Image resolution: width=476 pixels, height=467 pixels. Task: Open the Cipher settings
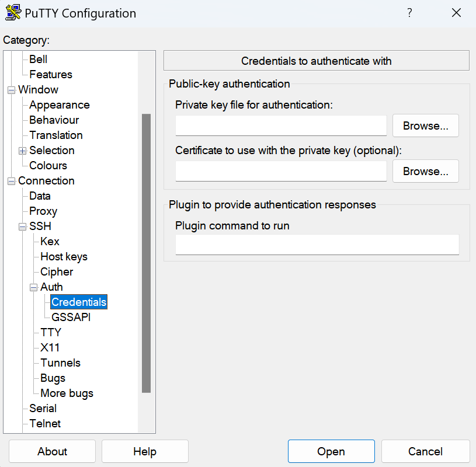[x=57, y=271]
